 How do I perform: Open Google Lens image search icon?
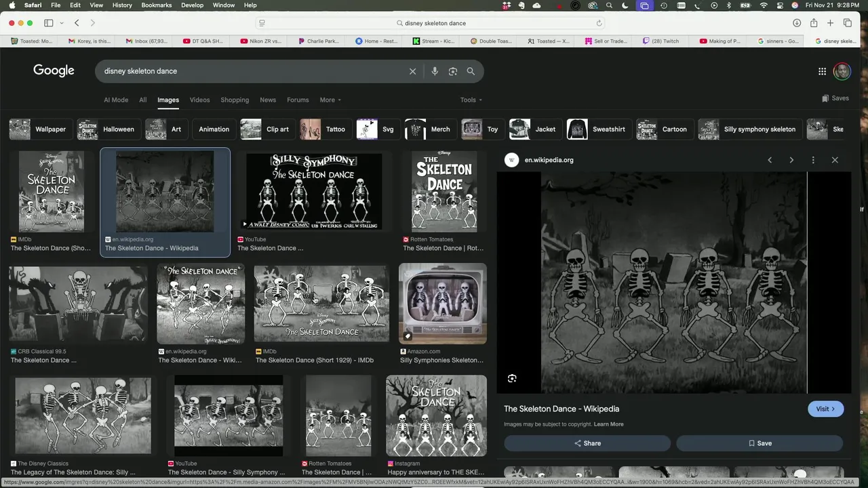(453, 71)
